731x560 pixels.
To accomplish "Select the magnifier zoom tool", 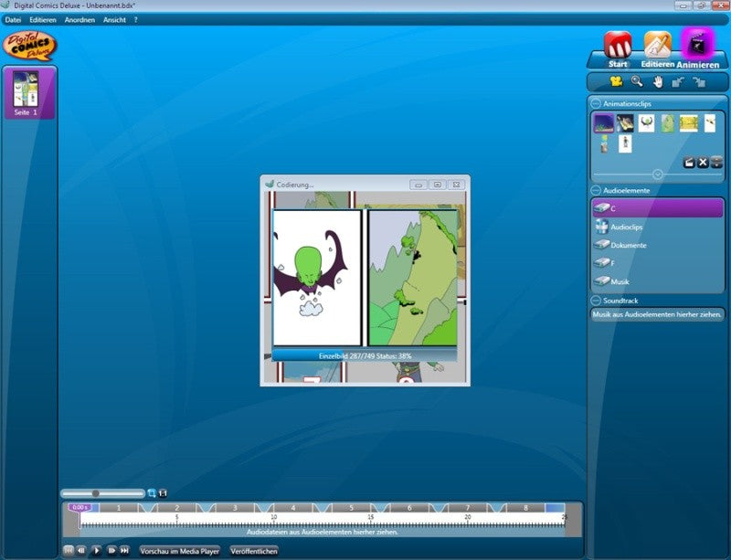I will pos(637,81).
